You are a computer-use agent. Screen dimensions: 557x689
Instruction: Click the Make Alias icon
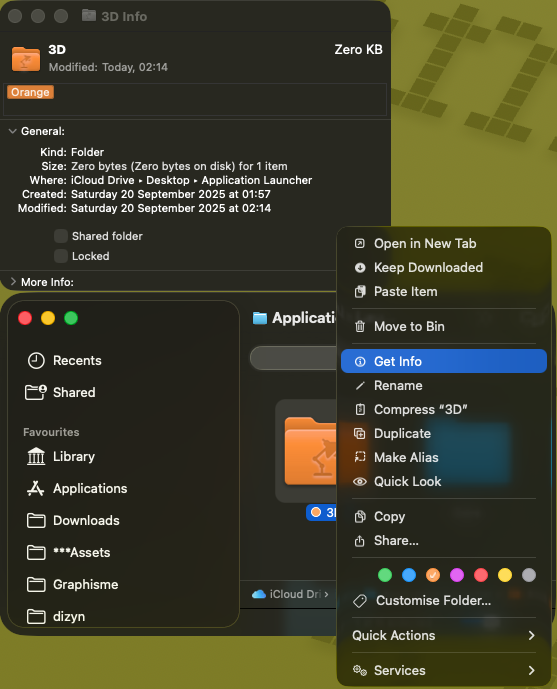click(360, 457)
